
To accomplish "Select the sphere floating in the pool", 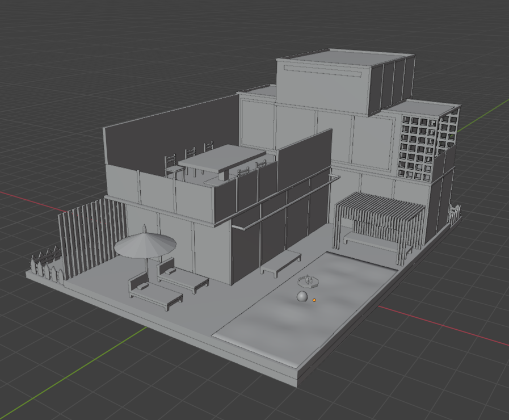I will (302, 296).
